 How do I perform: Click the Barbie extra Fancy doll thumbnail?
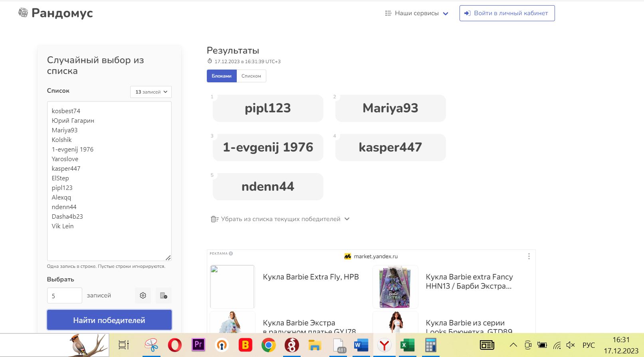point(395,287)
